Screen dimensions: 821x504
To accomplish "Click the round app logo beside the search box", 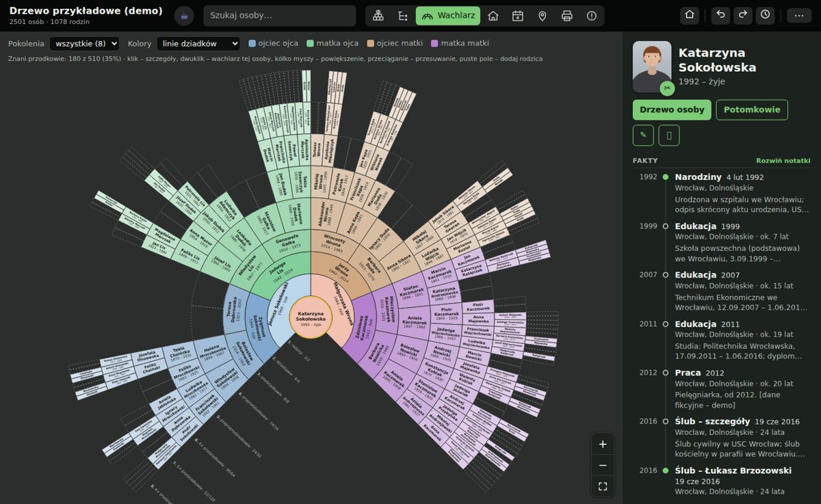I will (184, 16).
